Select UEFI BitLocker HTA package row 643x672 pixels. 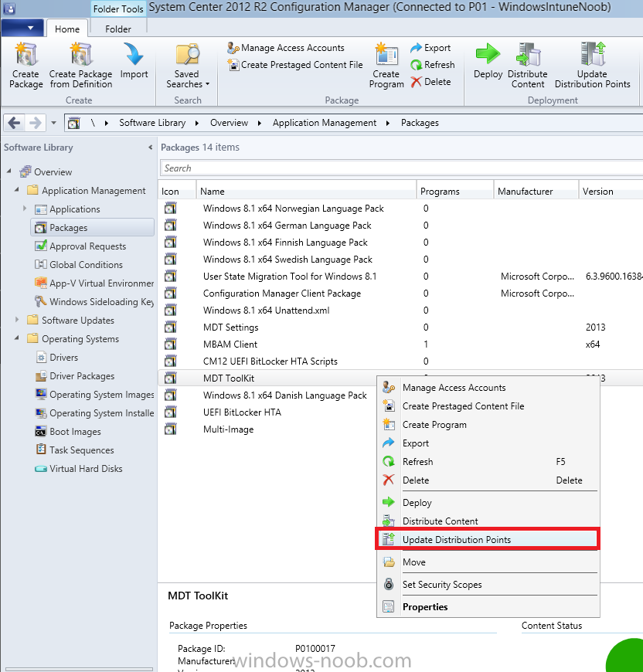(x=267, y=412)
